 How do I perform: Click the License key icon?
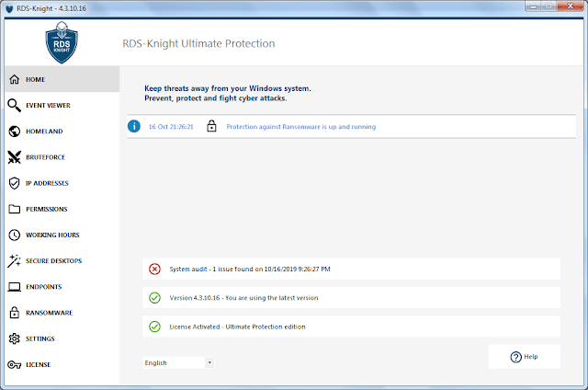click(15, 364)
